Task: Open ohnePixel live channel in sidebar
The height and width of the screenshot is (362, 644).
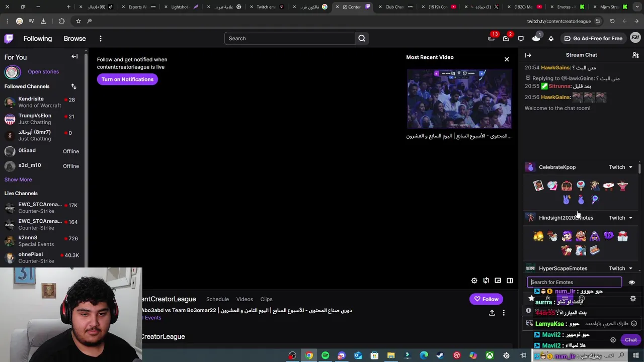Action: point(43,257)
